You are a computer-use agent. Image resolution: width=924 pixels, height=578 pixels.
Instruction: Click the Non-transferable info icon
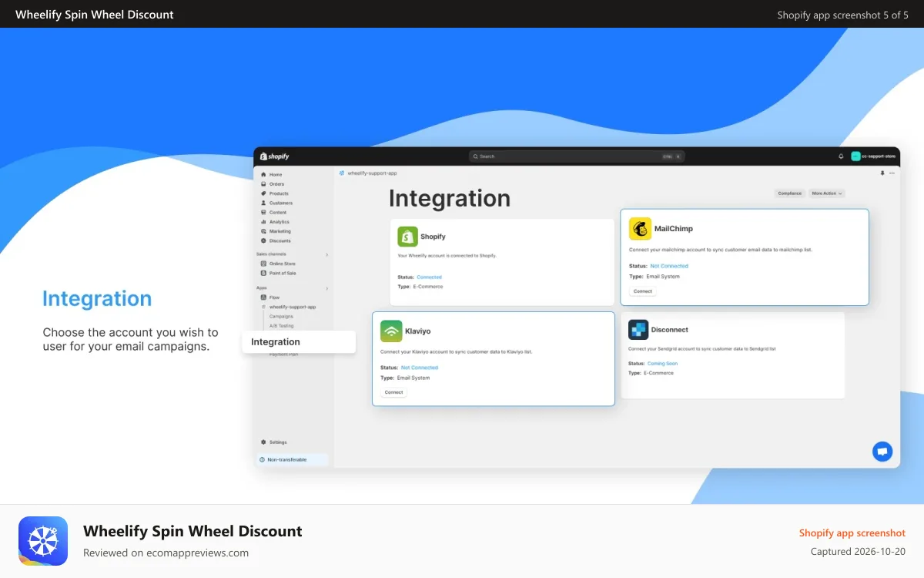[262, 459]
